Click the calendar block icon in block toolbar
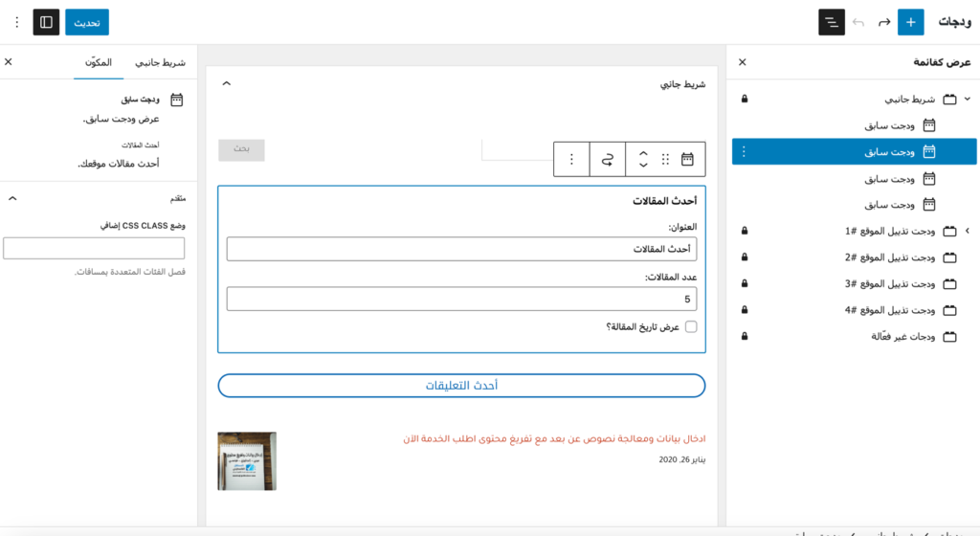The image size is (980, 536). pyautogui.click(x=687, y=159)
